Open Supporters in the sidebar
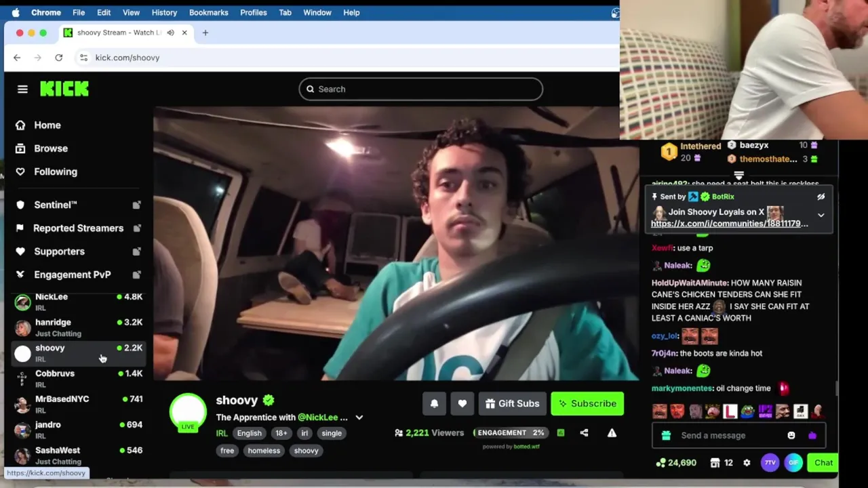868x488 pixels. pyautogui.click(x=78, y=251)
